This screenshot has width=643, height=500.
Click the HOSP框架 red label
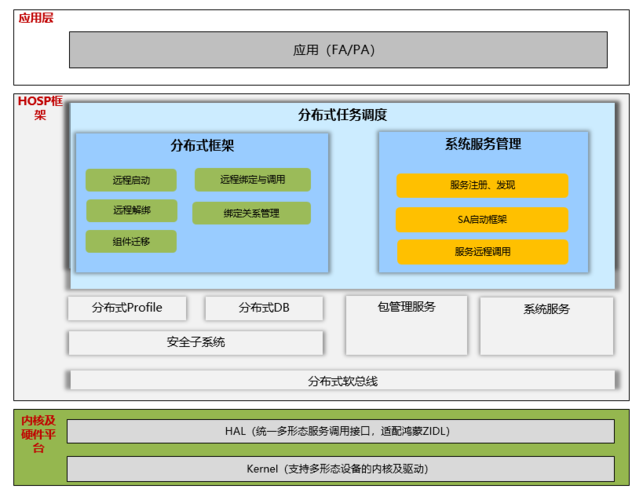pos(40,107)
